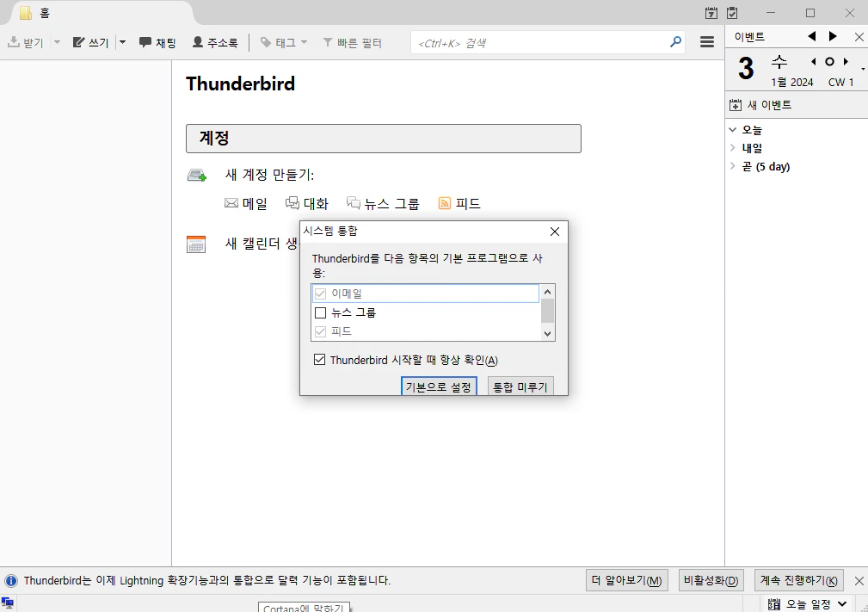Go to previous day arrow
Image resolution: width=868 pixels, height=612 pixels.
coord(813,61)
